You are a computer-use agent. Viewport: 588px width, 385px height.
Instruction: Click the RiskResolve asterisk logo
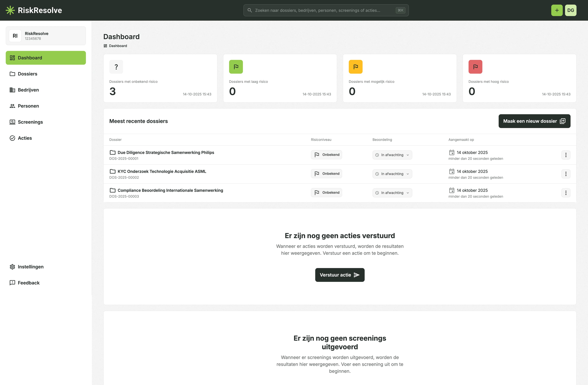pyautogui.click(x=10, y=10)
